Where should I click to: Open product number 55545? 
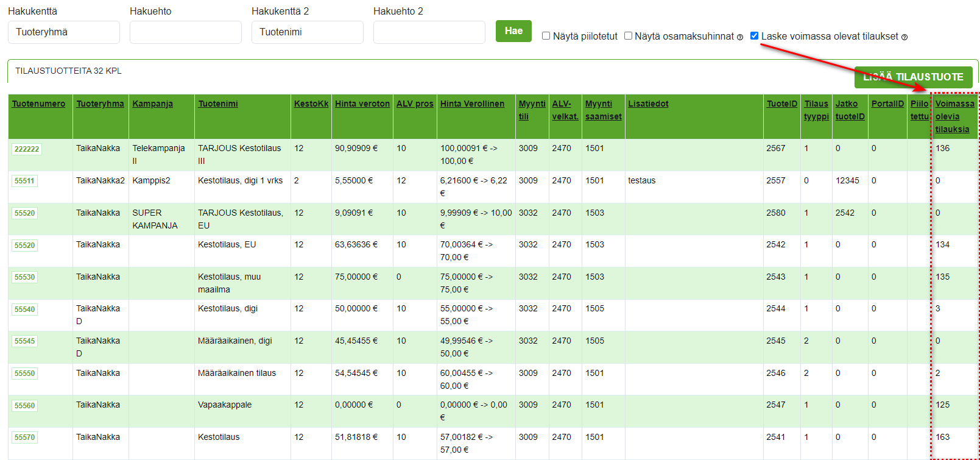[x=24, y=341]
